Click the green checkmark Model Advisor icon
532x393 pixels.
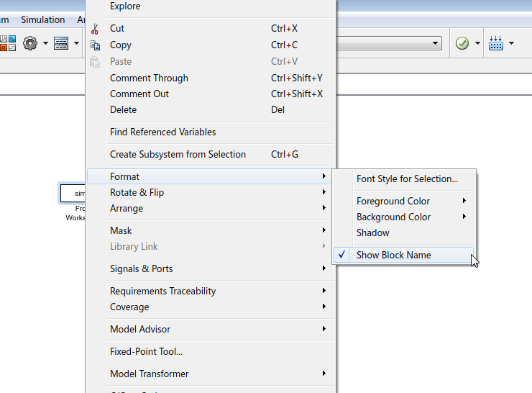462,44
